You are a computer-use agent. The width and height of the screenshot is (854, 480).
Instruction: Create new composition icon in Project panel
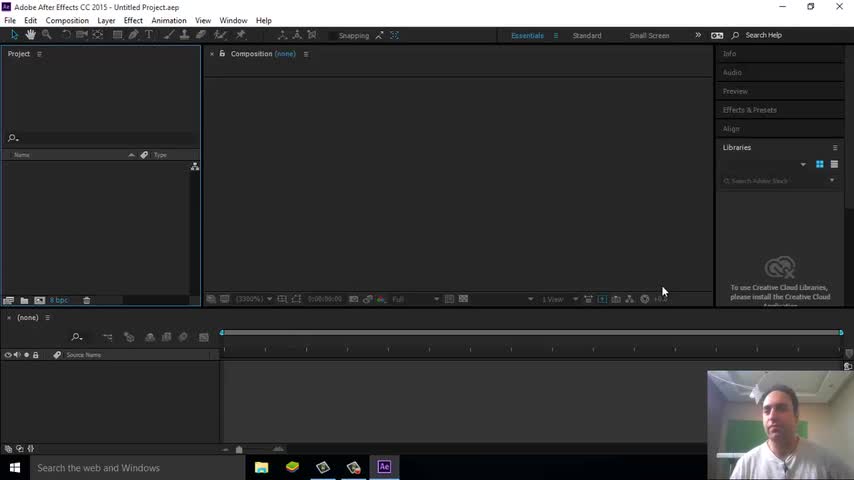click(40, 300)
